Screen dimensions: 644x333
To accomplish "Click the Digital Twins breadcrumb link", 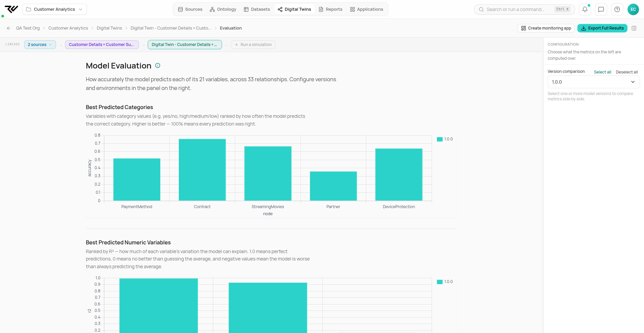I will [x=109, y=28].
